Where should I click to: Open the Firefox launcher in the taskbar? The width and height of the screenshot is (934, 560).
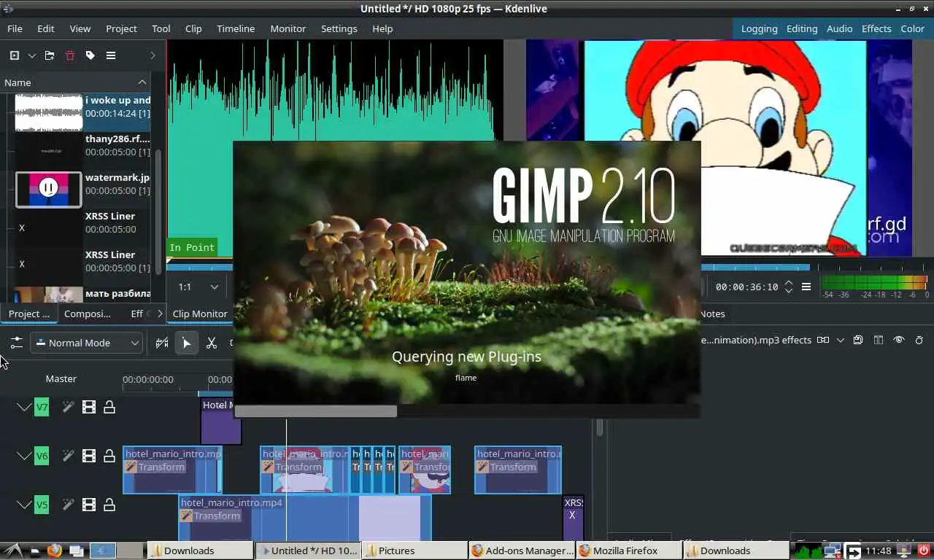pyautogui.click(x=55, y=551)
